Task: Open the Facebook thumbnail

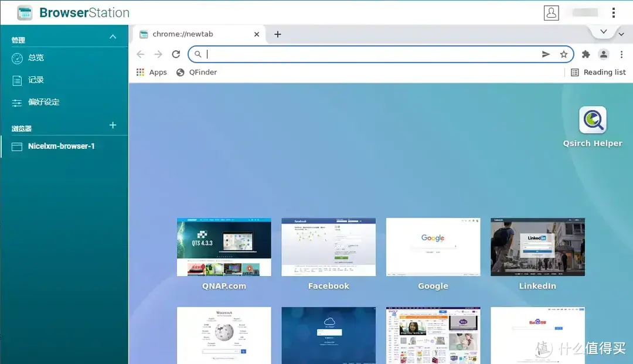Action: point(329,247)
